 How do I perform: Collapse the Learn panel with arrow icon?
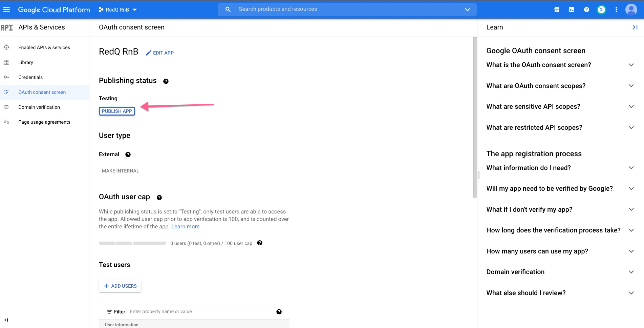(x=635, y=27)
